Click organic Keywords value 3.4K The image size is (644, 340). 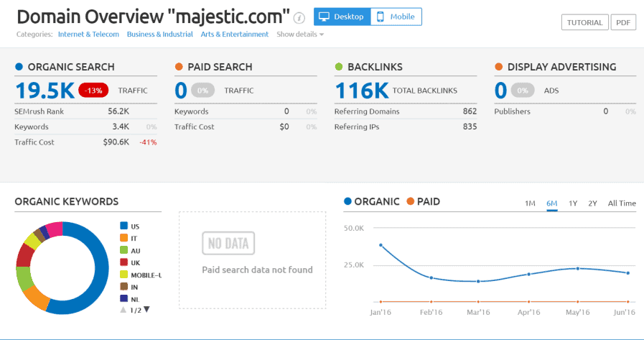121,127
